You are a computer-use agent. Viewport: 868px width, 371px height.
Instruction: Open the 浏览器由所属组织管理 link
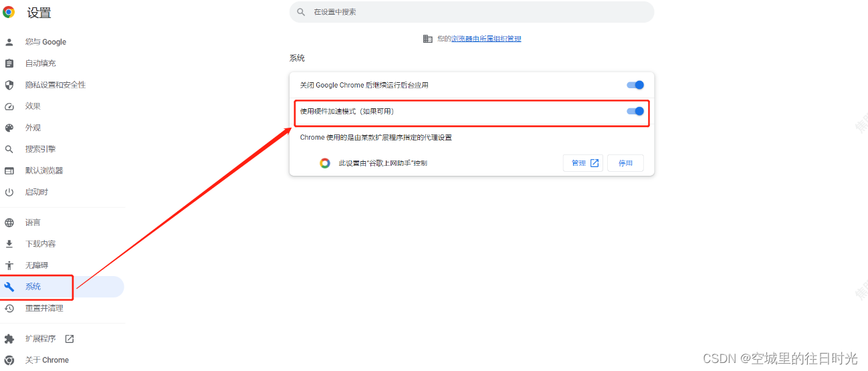[486, 39]
